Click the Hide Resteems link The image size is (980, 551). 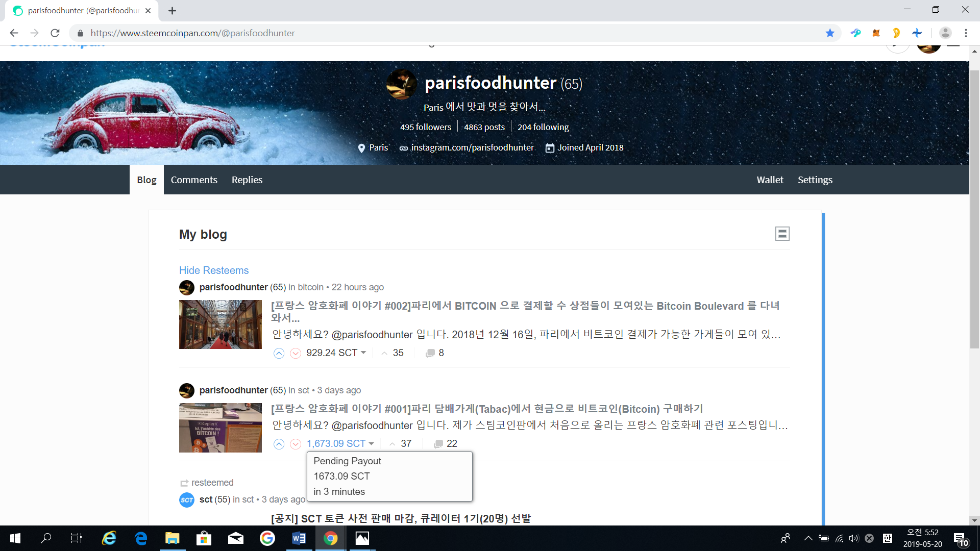coord(214,270)
